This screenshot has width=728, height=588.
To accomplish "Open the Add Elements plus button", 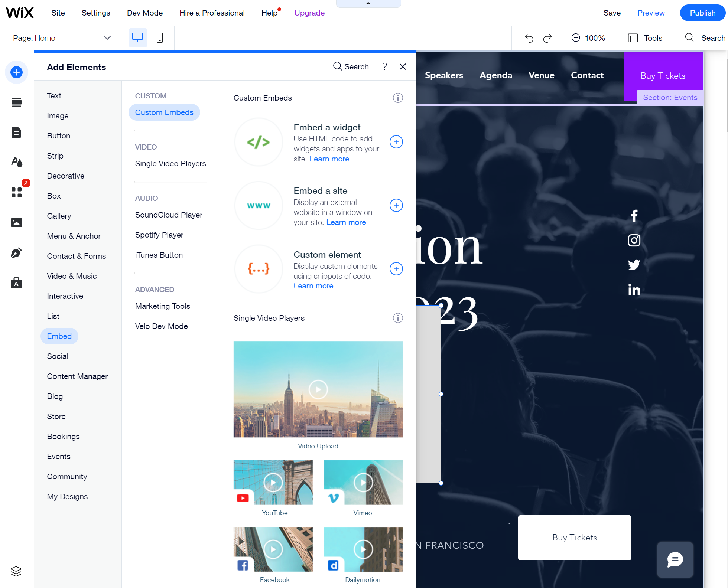I will tap(16, 72).
